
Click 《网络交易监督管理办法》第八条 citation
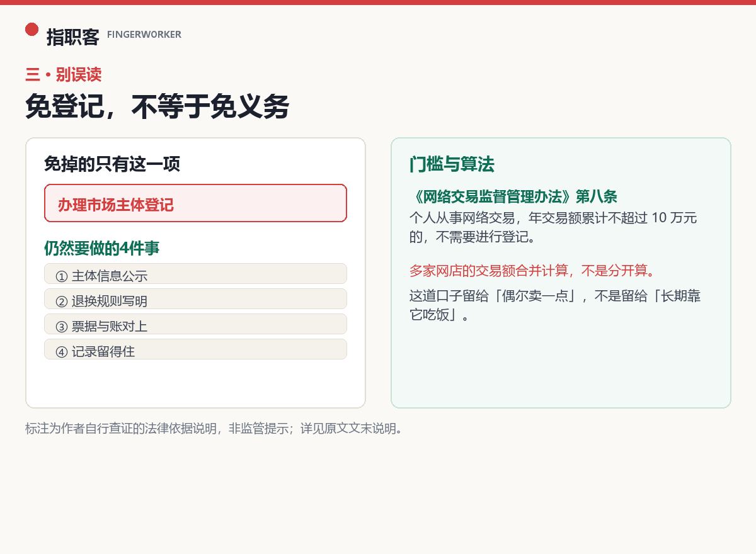point(513,196)
